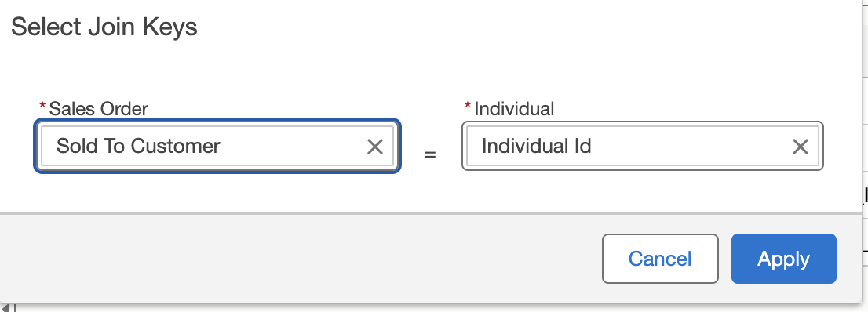Click the left scroll arrow below the dialog
This screenshot has height=312, width=868.
click(x=5, y=307)
